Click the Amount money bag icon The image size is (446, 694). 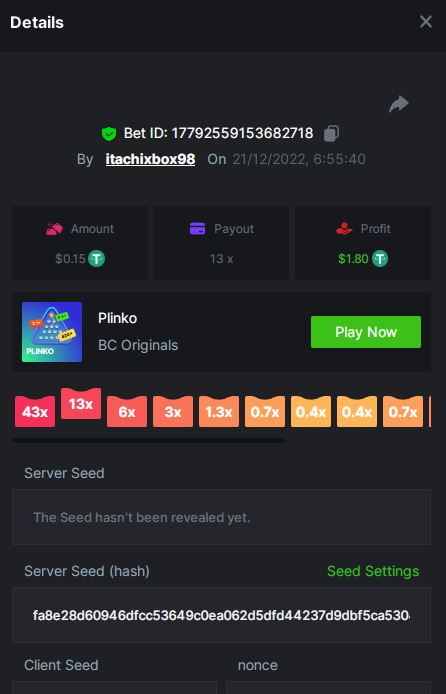coord(54,229)
